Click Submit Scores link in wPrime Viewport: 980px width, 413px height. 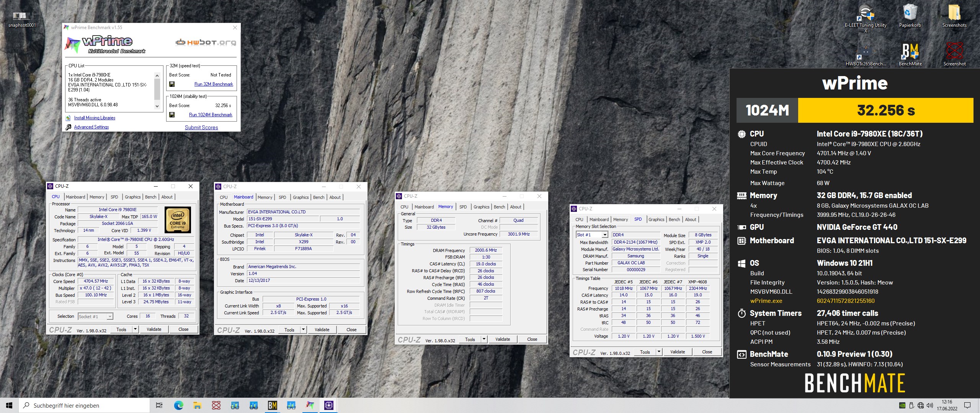click(x=201, y=128)
